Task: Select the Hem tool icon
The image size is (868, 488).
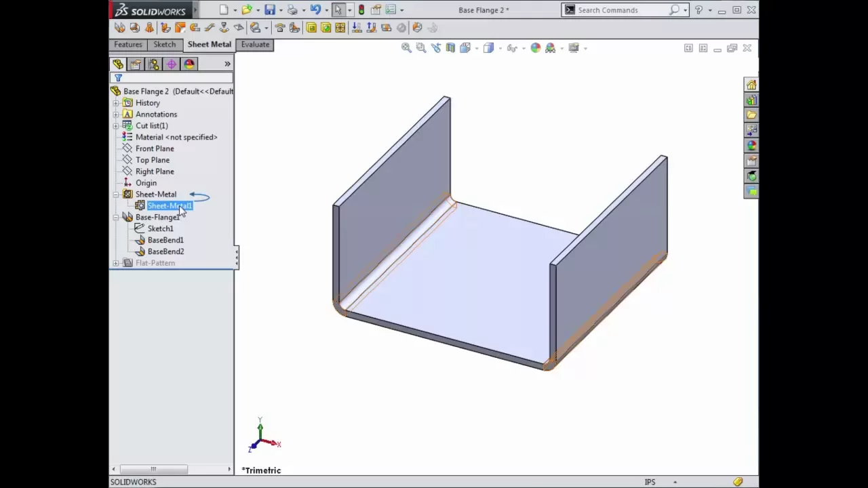Action: [195, 28]
